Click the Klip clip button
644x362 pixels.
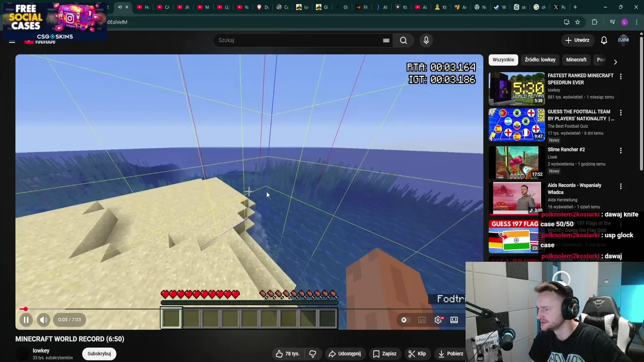click(x=417, y=354)
